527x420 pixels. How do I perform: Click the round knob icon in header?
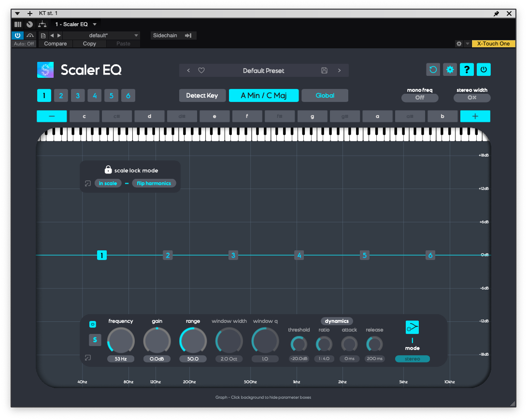(x=30, y=24)
